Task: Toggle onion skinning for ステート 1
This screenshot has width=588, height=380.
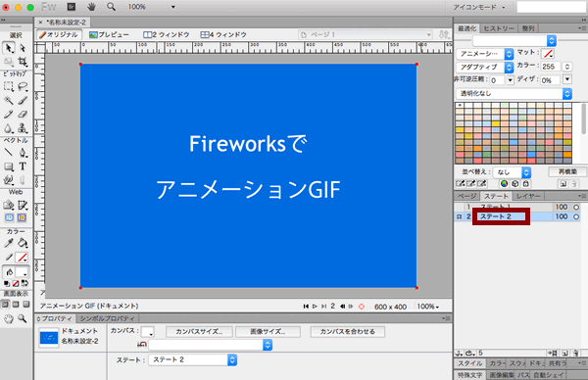Action: [x=459, y=207]
